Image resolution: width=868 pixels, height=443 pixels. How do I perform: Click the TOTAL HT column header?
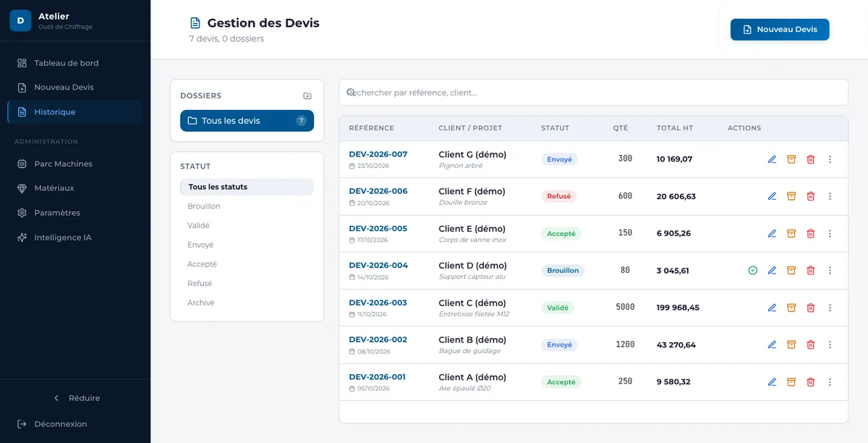coord(675,128)
